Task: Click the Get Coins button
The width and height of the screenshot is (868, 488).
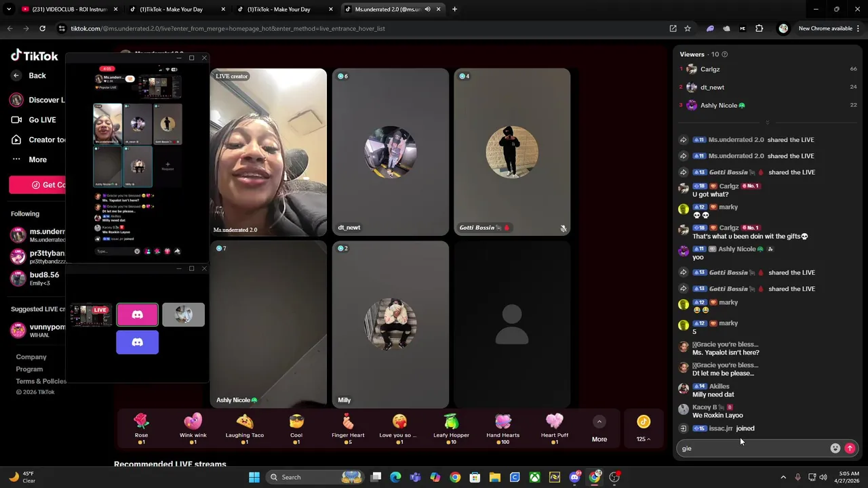Action: pos(38,185)
